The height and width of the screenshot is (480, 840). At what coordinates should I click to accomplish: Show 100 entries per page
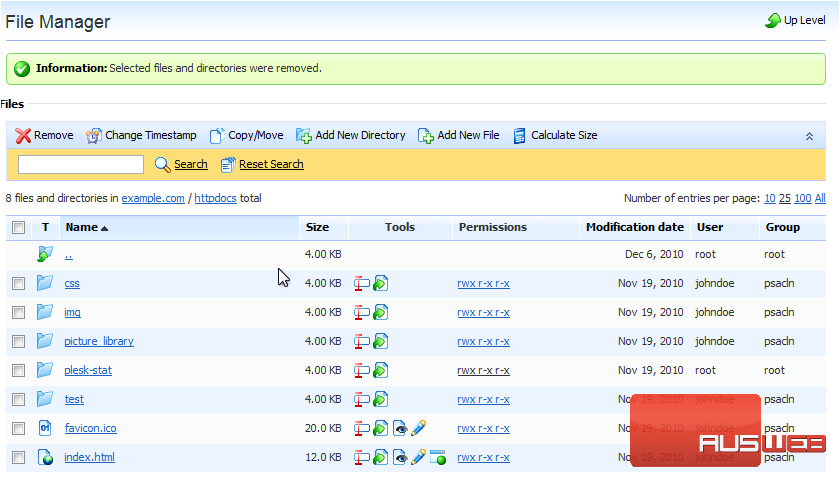(x=802, y=198)
